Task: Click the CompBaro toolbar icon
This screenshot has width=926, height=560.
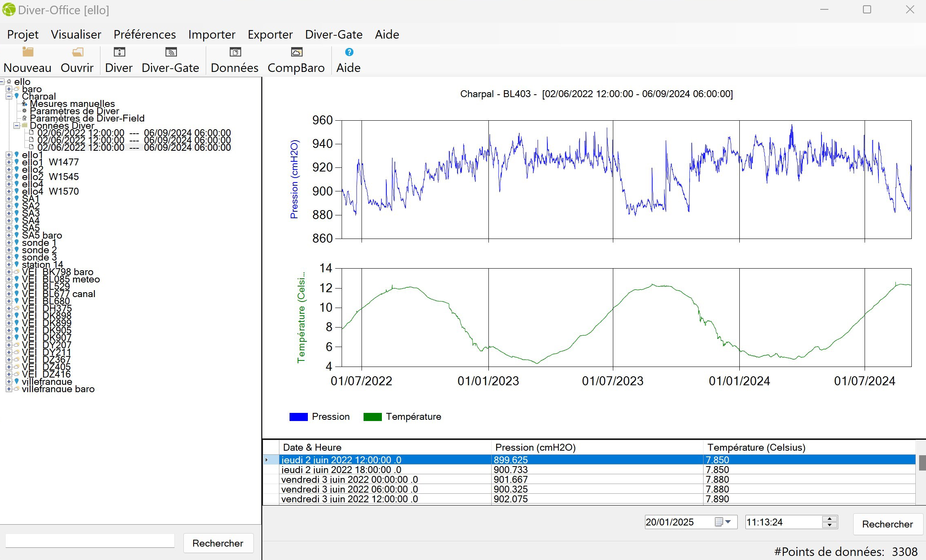Action: (296, 52)
